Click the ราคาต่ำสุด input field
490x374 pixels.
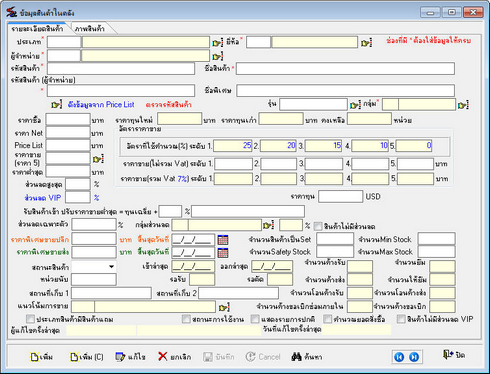pyautogui.click(x=68, y=171)
